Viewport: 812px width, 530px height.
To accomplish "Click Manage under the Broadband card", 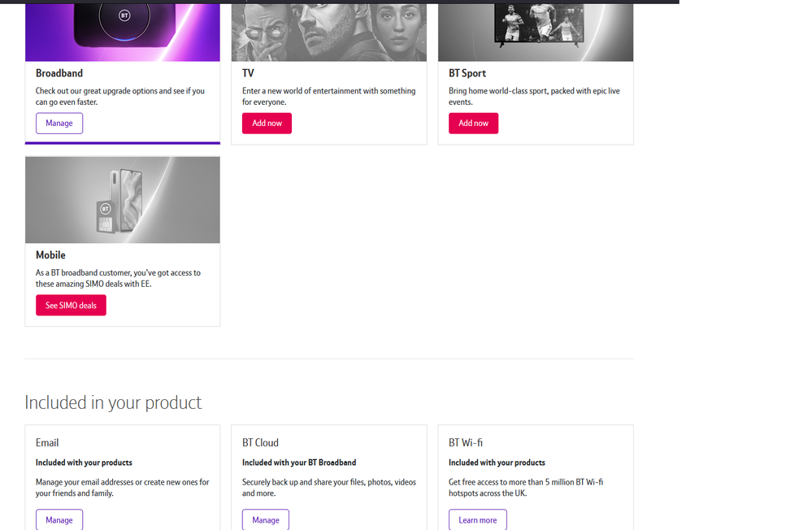I will (x=59, y=124).
